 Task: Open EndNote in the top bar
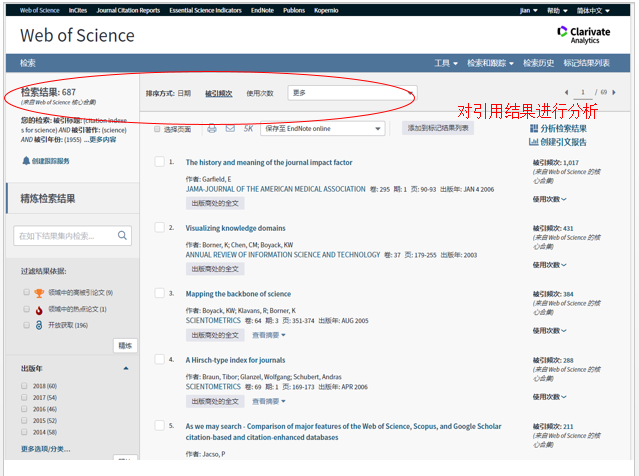262,10
